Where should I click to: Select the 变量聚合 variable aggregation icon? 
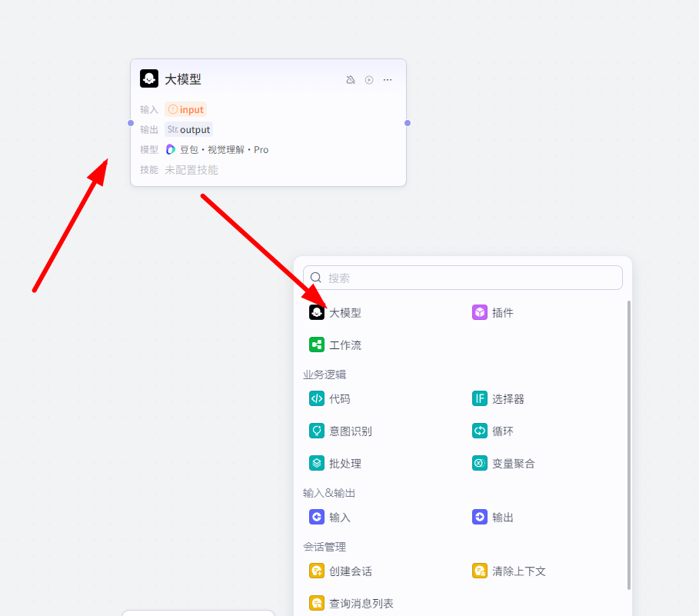tap(479, 463)
